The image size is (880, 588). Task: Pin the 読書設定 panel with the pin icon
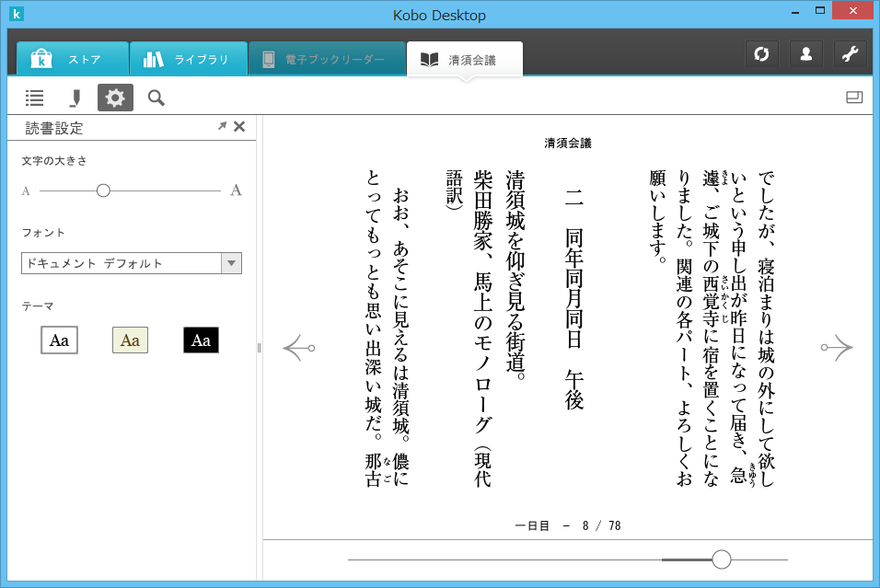[x=221, y=126]
